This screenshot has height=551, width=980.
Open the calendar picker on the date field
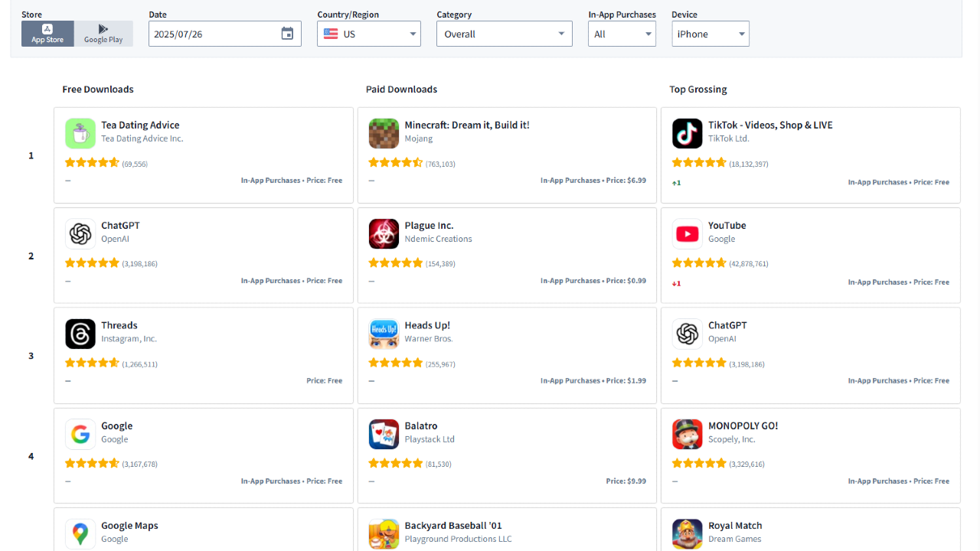tap(287, 33)
